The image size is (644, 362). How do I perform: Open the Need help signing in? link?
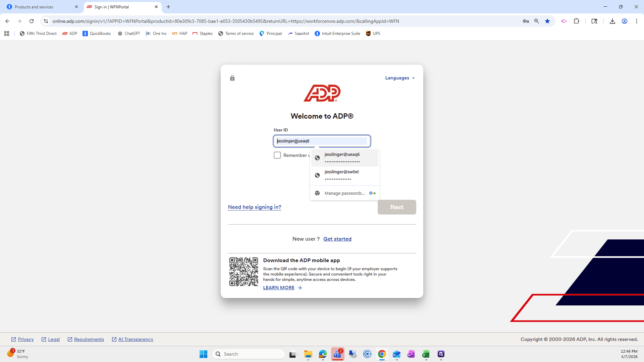255,207
